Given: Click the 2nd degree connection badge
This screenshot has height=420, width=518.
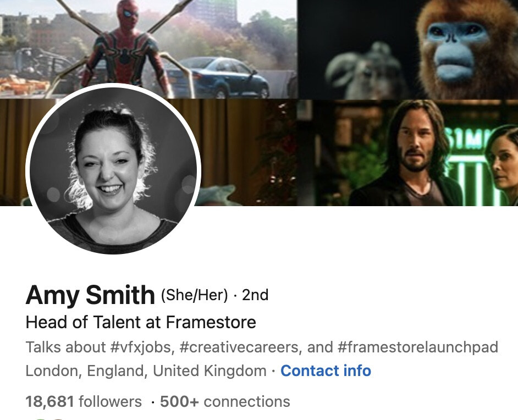Looking at the screenshot, I should point(256,295).
